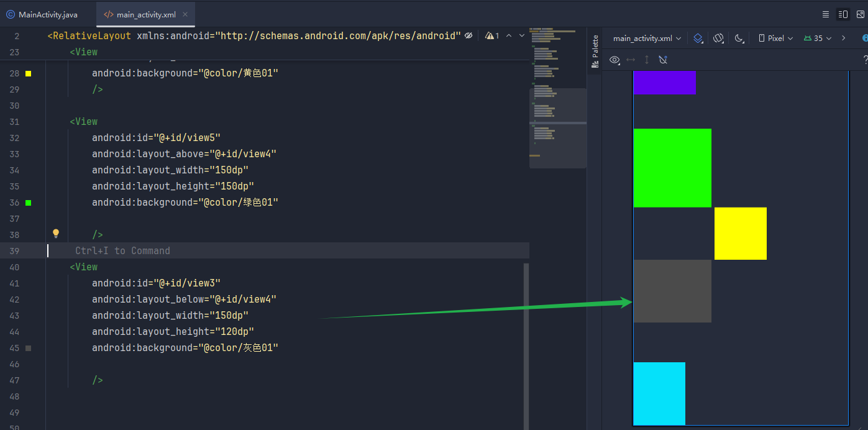Click the line number 42 in the gutter
The width and height of the screenshot is (868, 430).
[x=14, y=300]
